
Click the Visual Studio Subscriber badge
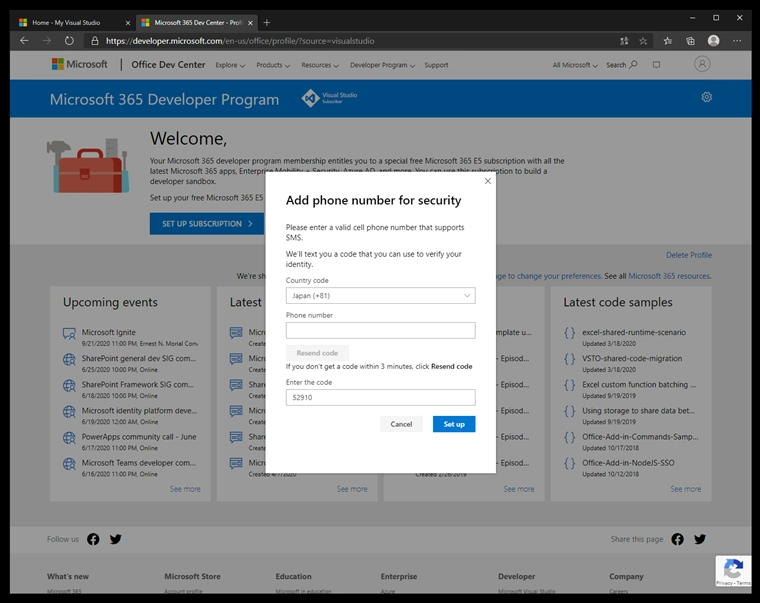click(x=329, y=98)
